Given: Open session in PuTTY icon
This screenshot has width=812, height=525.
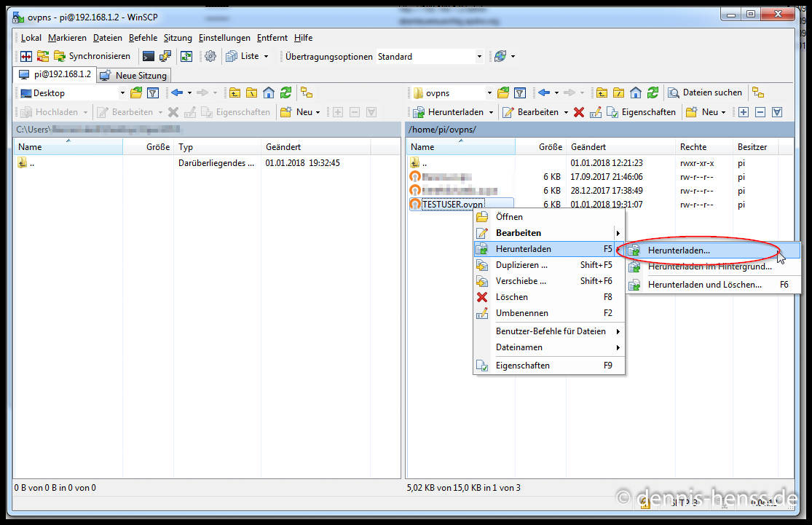Looking at the screenshot, I should (165, 57).
